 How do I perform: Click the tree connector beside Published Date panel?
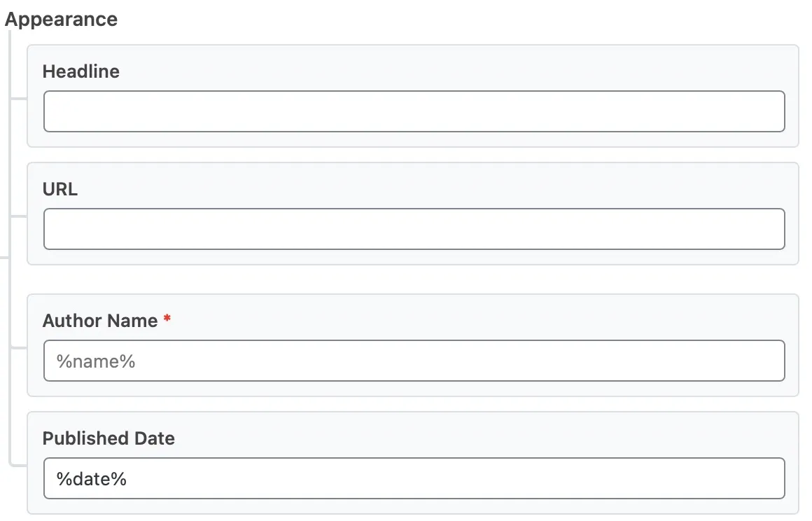click(x=18, y=464)
